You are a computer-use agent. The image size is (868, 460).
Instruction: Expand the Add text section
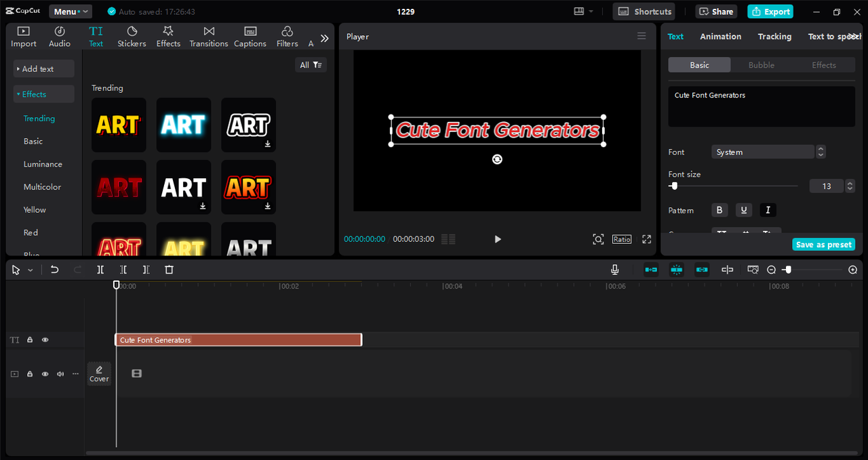click(44, 69)
